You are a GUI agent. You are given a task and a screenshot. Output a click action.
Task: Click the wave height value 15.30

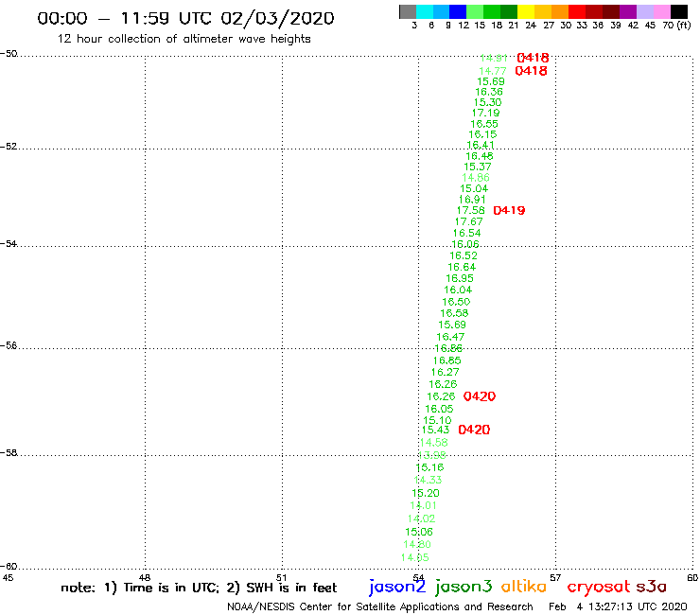point(487,102)
